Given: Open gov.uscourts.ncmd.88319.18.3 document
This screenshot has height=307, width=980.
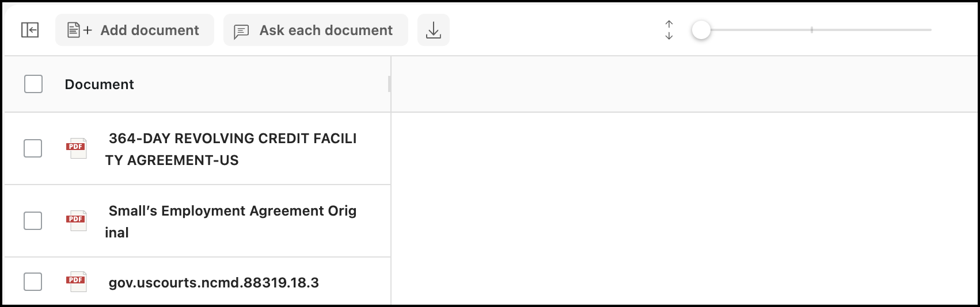Looking at the screenshot, I should point(214,282).
